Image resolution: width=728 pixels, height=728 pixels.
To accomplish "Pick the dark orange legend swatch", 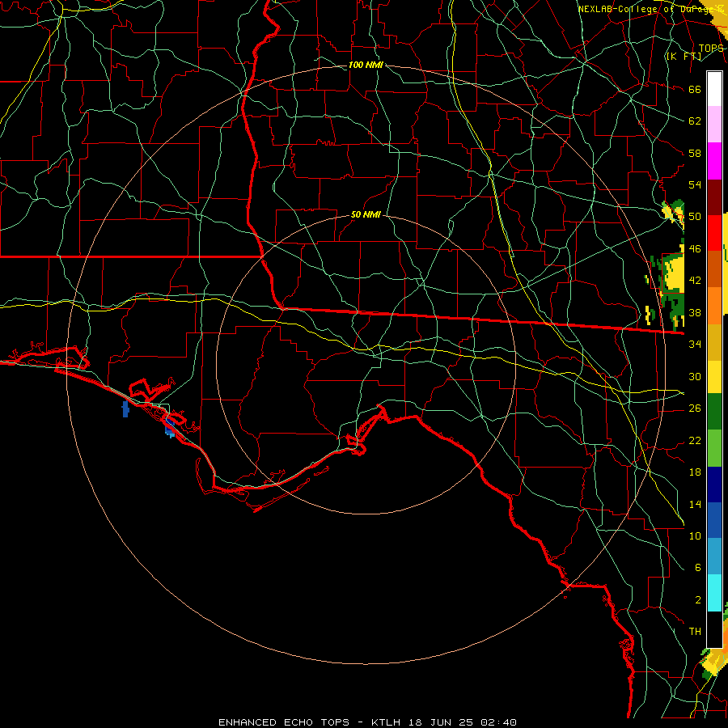I will click(x=714, y=269).
